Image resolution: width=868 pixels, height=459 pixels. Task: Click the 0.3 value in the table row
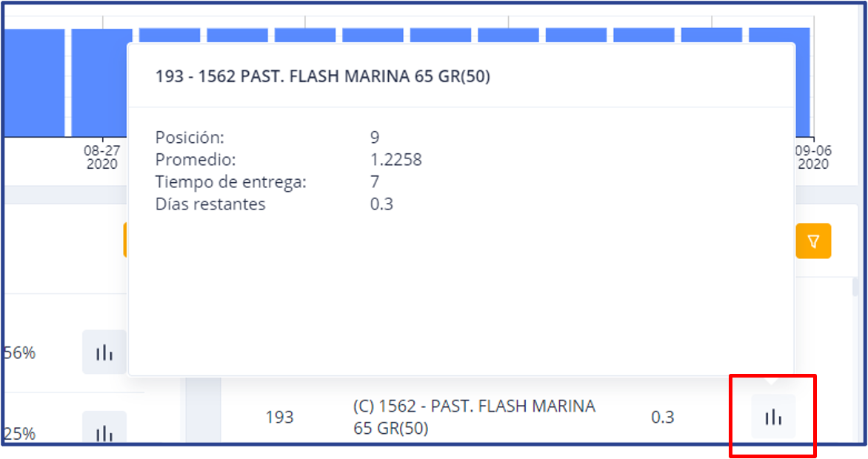point(662,418)
